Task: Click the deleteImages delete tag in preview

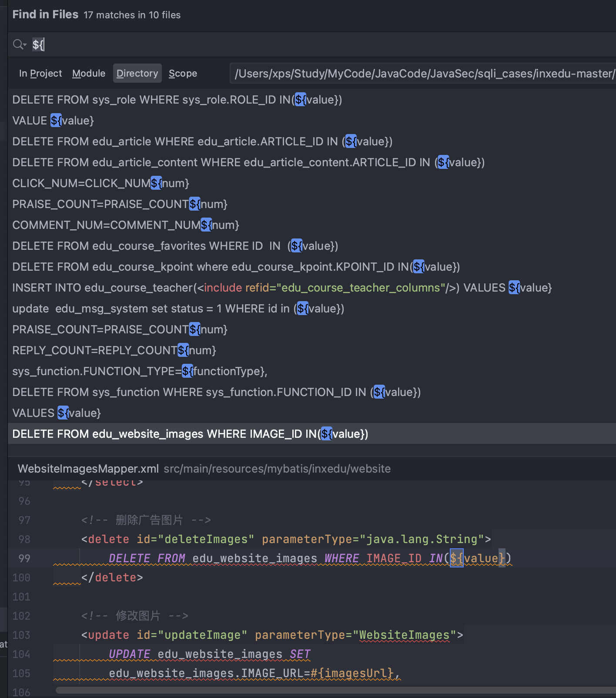Action: coord(109,539)
